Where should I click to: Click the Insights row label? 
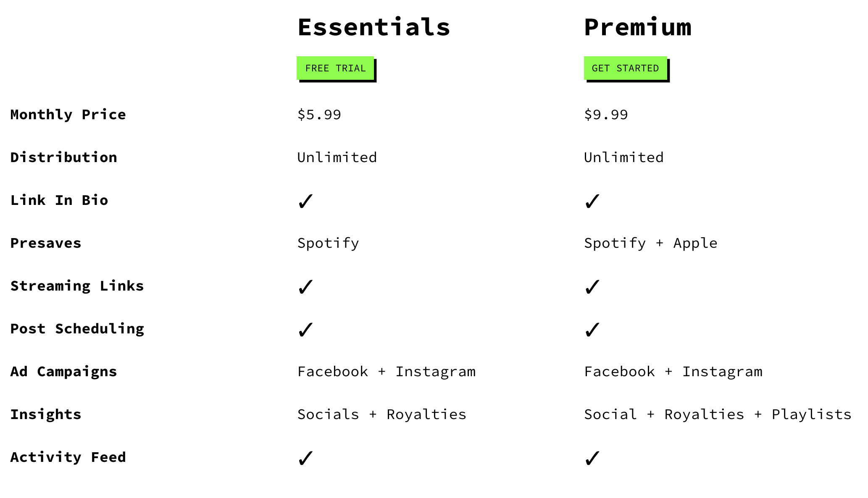tap(46, 414)
